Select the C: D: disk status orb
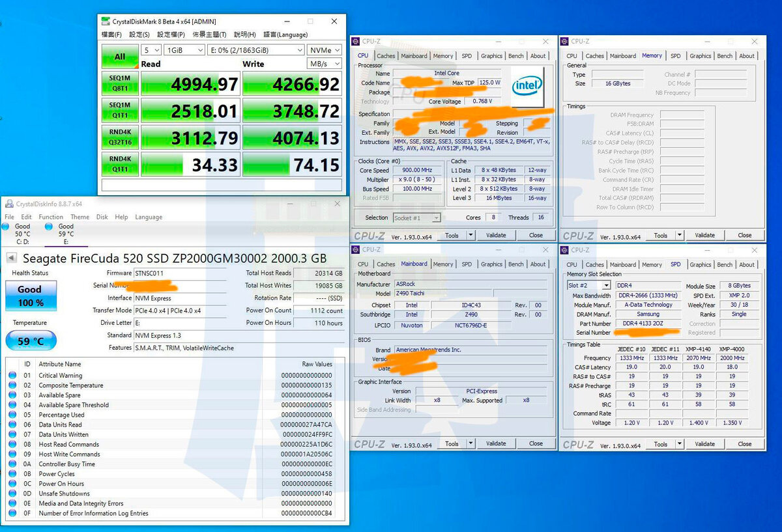This screenshot has height=532, width=782. click(6, 226)
